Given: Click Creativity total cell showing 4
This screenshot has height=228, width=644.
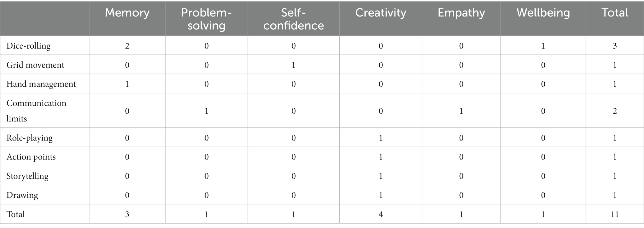Looking at the screenshot, I should click(381, 214).
